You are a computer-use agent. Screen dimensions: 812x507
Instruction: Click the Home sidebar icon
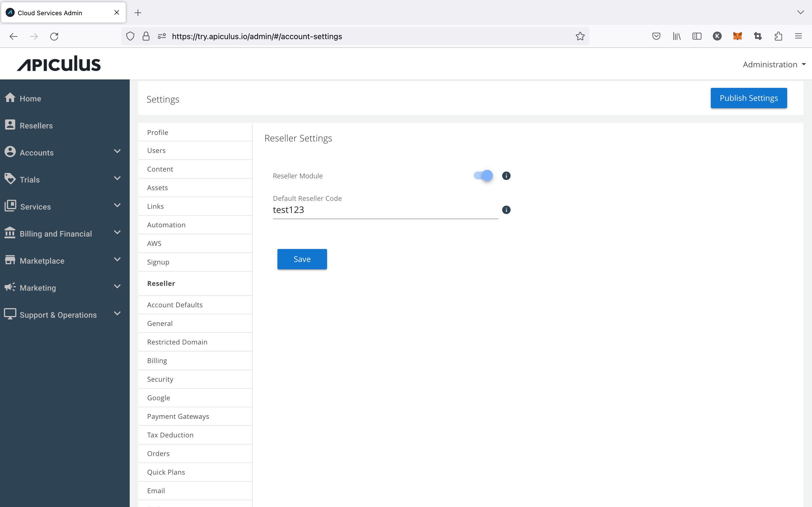(11, 97)
